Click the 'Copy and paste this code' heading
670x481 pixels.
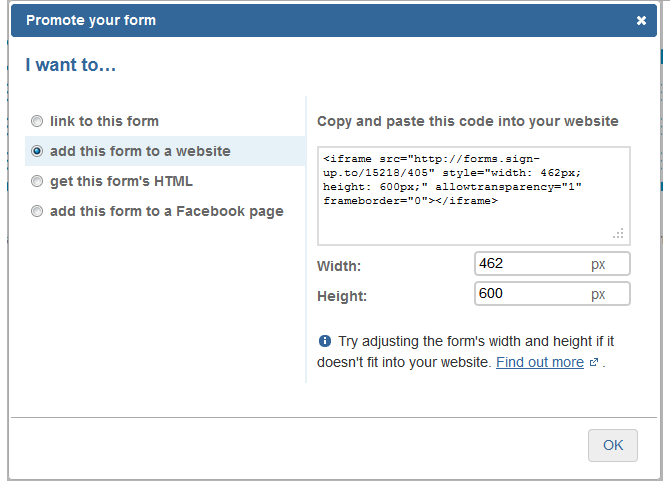467,121
